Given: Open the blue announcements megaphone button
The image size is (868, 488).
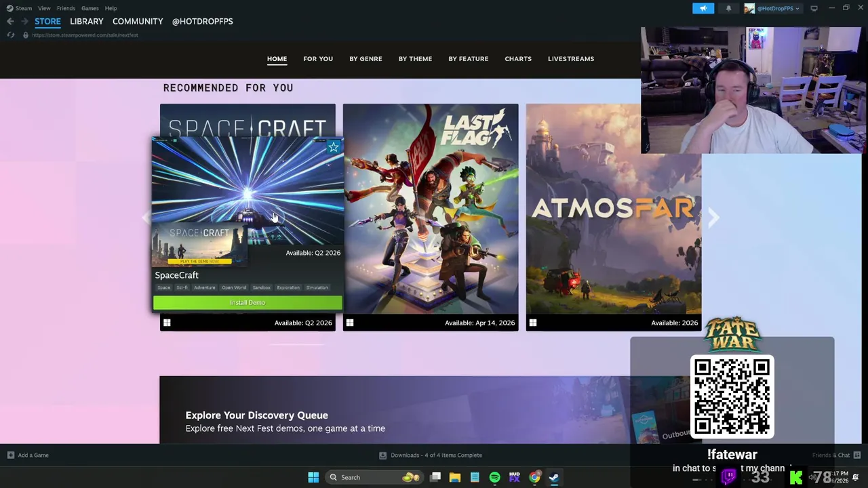Looking at the screenshot, I should click(703, 8).
